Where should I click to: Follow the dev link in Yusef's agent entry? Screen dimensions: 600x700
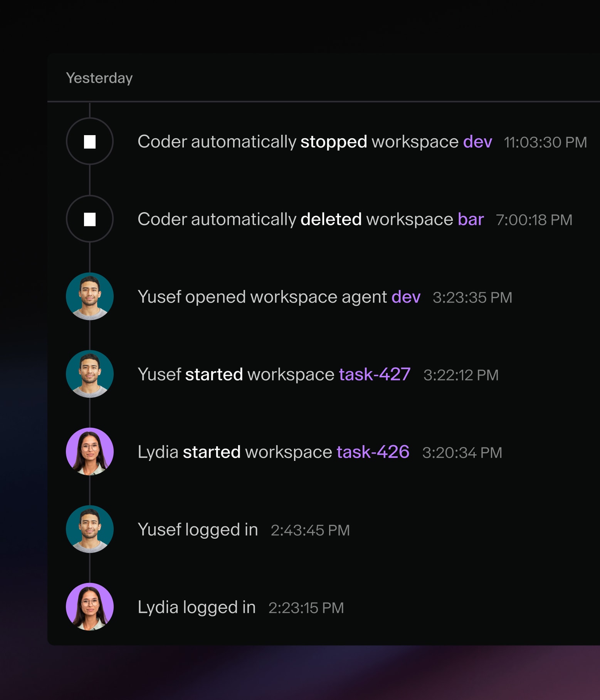(406, 297)
